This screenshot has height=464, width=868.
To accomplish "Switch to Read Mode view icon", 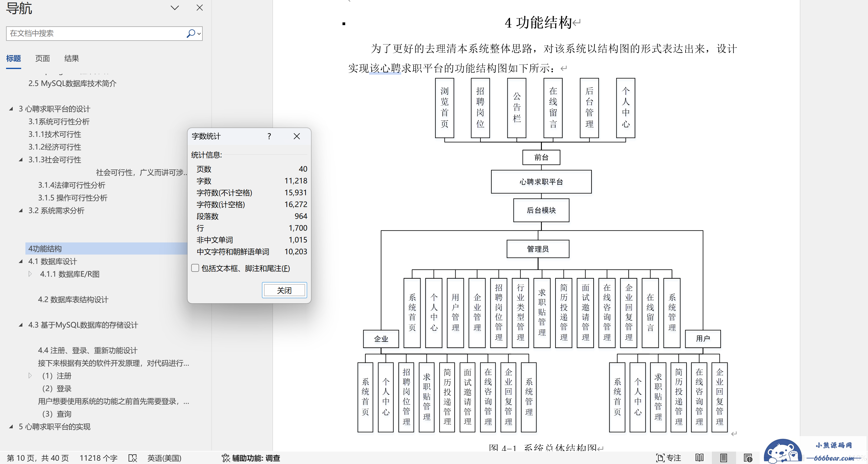I will pyautogui.click(x=699, y=458).
